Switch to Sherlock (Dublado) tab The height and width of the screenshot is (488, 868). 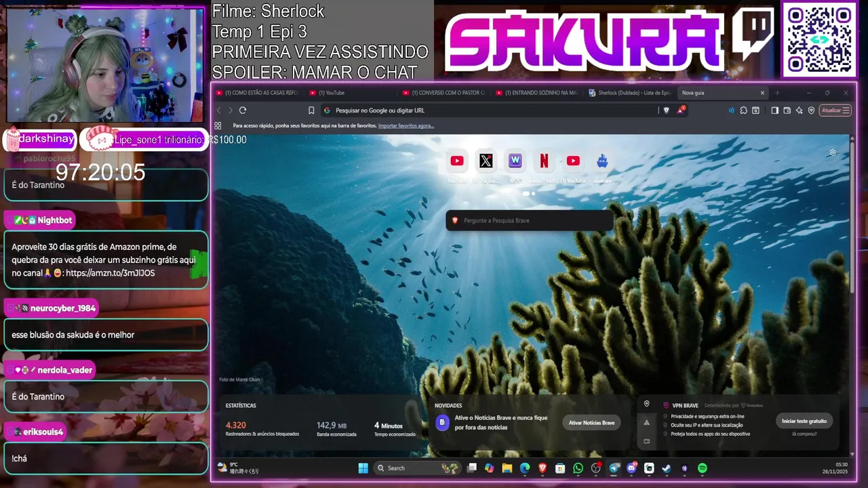click(x=631, y=93)
